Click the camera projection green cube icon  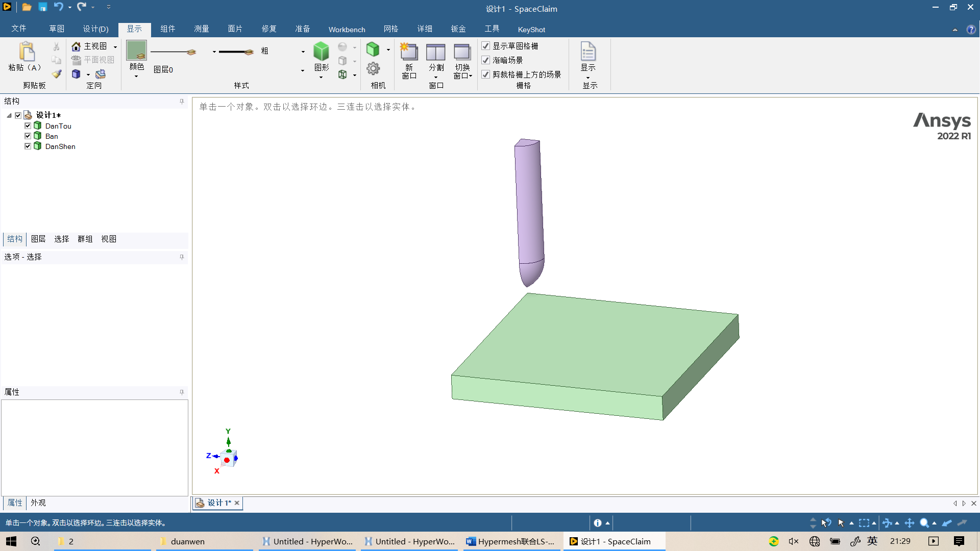tap(373, 49)
